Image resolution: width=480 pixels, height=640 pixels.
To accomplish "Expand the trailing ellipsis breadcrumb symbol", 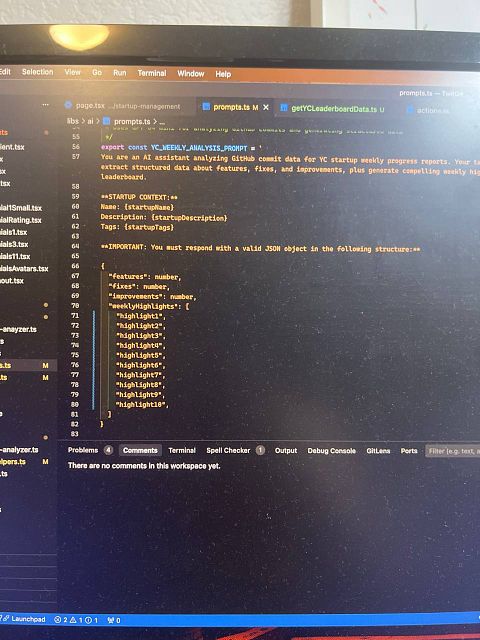I will [162, 122].
